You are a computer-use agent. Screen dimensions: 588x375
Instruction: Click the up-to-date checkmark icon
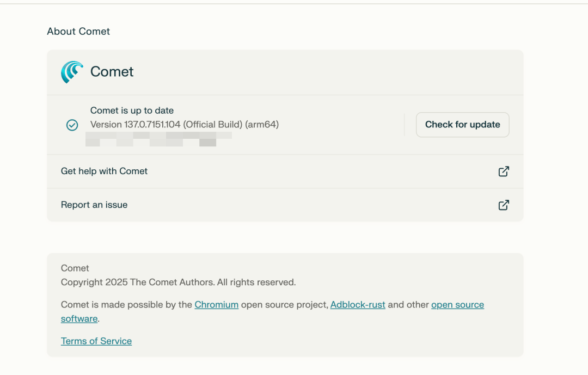(x=72, y=125)
